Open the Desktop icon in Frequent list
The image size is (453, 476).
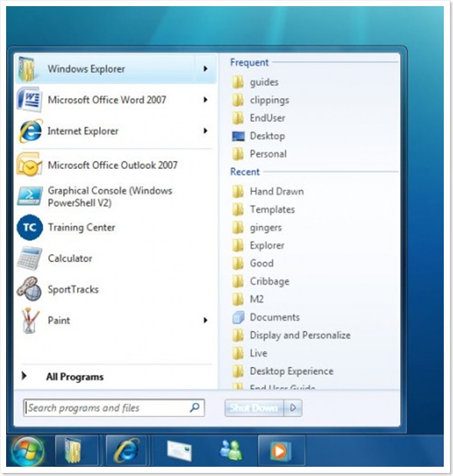pos(238,136)
